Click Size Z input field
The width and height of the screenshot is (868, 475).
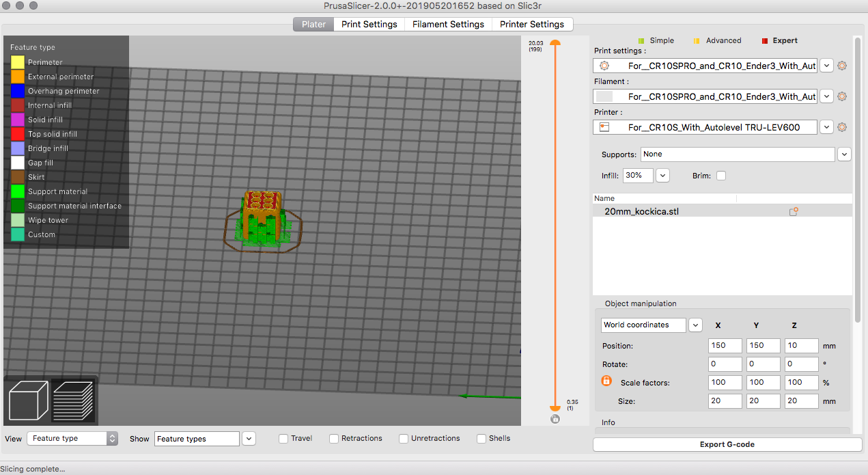pyautogui.click(x=801, y=401)
